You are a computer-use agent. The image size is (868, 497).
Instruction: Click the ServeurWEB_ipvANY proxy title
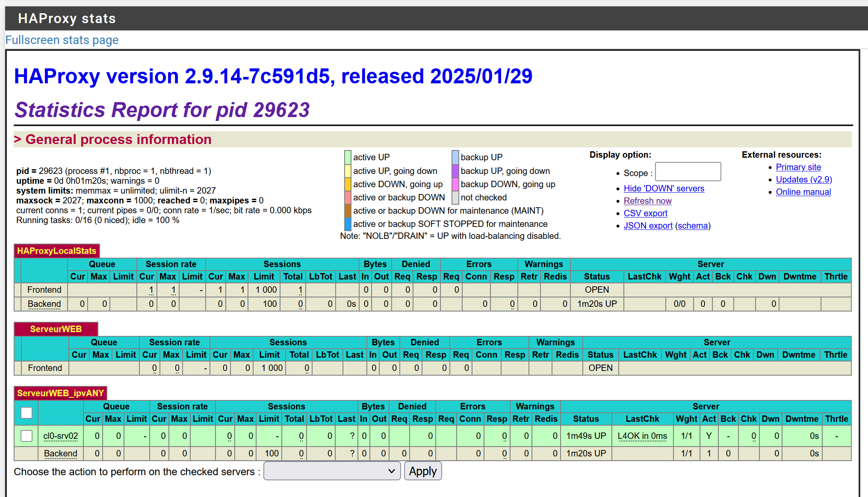60,393
